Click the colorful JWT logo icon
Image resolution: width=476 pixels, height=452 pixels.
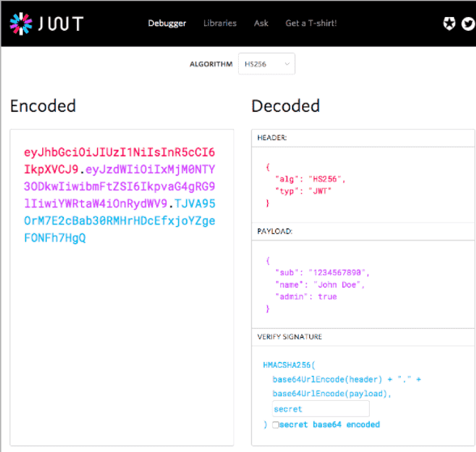[x=21, y=23]
